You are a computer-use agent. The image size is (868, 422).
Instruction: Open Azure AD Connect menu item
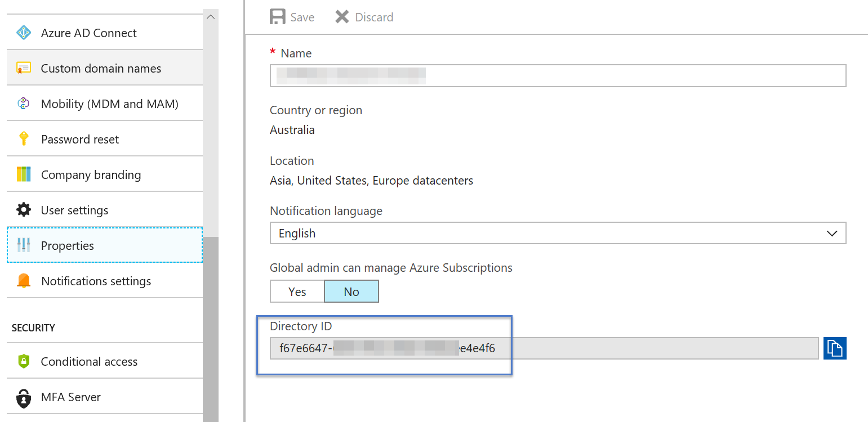[x=105, y=33]
